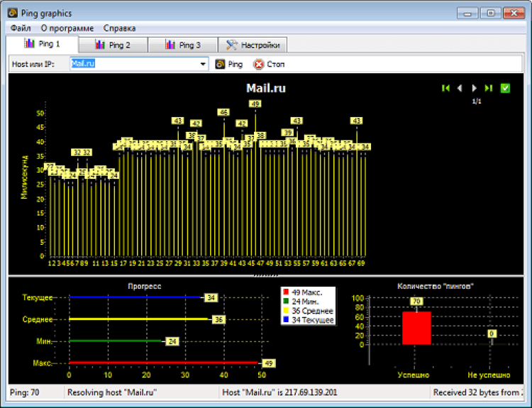Click the red Макс. legend swatch
Viewport: 532px width, 408px height.
point(285,292)
